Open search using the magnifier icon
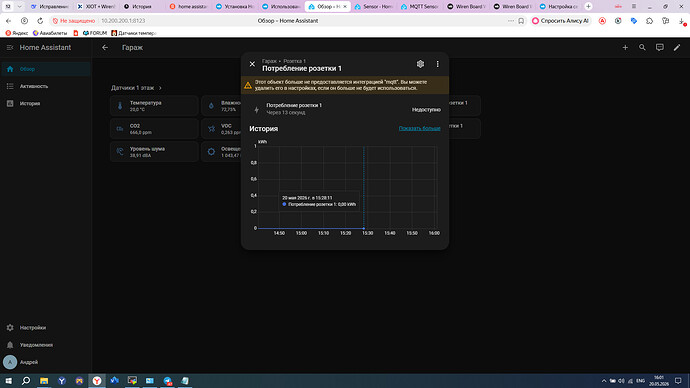This screenshot has height=388, width=690. [642, 48]
